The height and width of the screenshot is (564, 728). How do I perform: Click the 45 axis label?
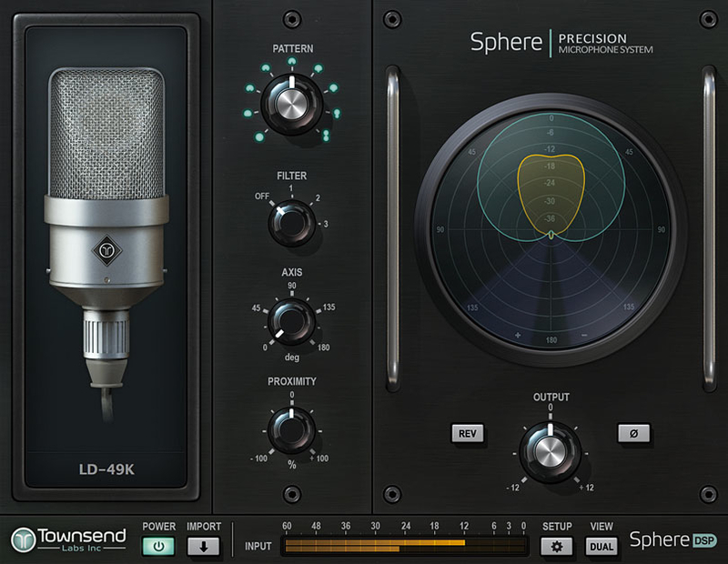pos(256,308)
